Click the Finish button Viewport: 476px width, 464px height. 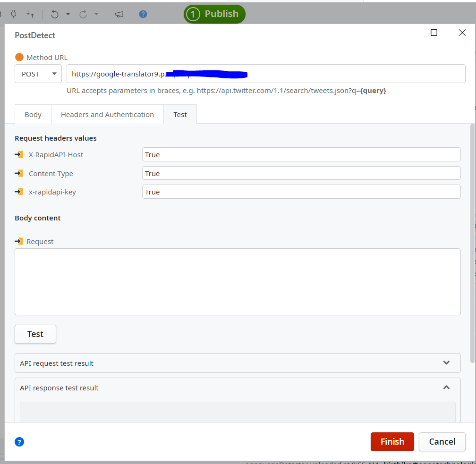392,442
